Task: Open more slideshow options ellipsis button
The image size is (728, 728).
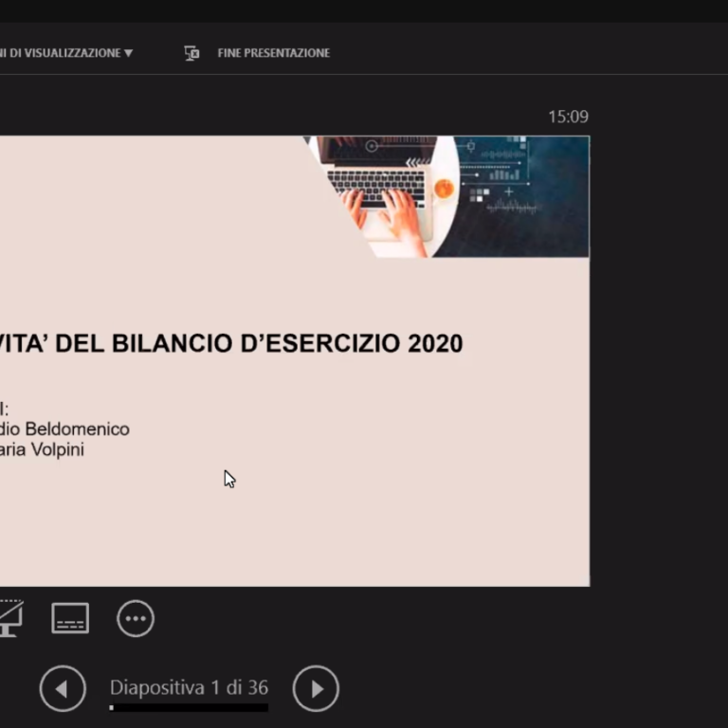Action: click(x=136, y=618)
